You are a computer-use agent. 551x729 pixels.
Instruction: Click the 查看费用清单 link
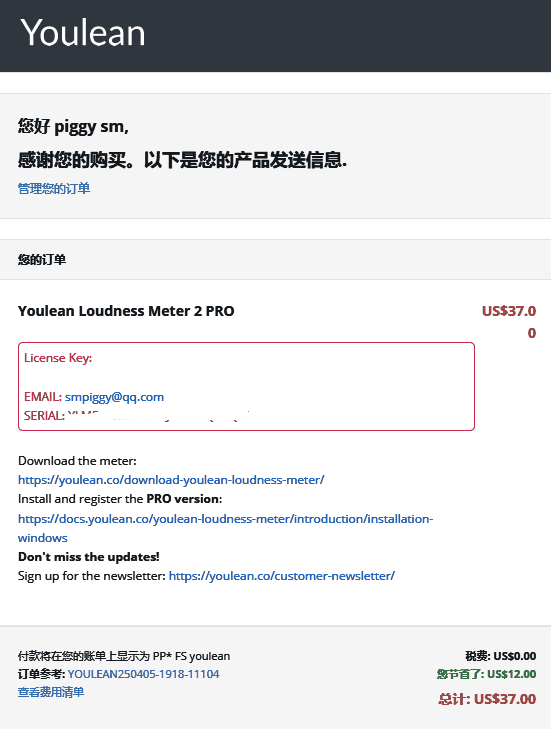(x=51, y=692)
